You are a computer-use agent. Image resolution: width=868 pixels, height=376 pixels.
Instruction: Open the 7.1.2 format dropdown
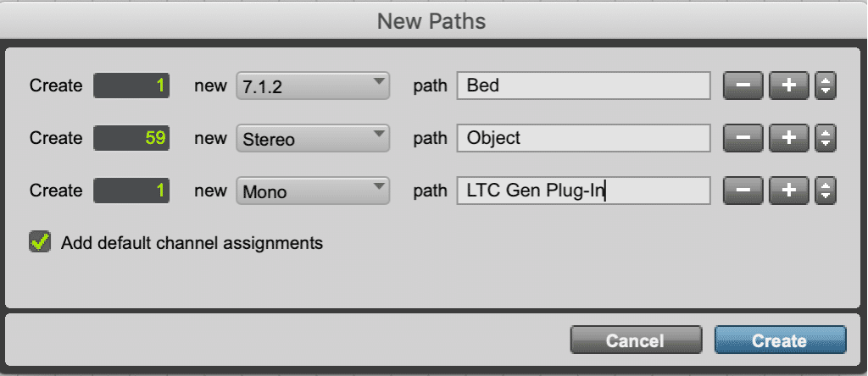[312, 86]
